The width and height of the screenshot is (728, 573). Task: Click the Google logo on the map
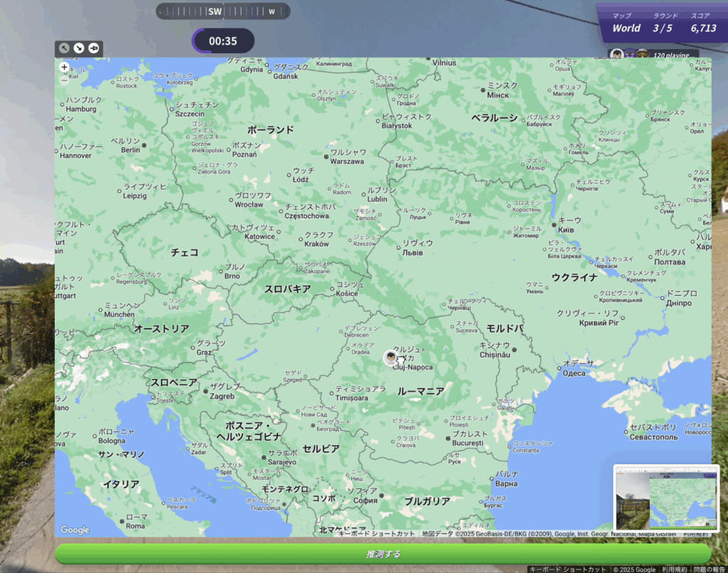click(x=75, y=530)
